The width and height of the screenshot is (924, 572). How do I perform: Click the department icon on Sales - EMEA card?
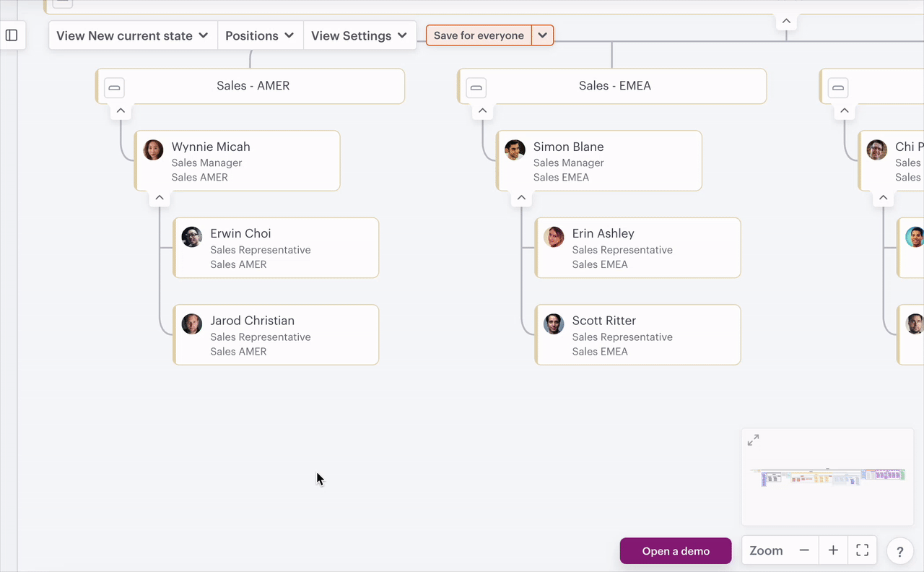(x=476, y=87)
